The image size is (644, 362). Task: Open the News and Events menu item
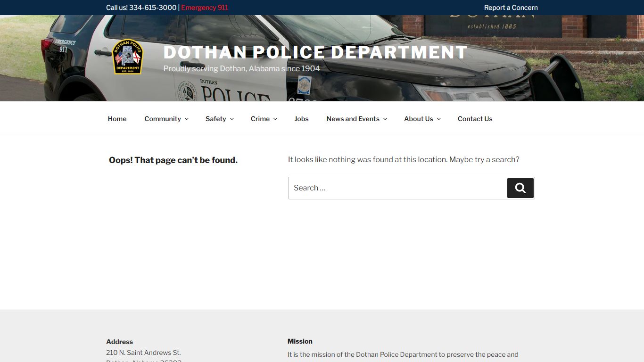pos(353,119)
